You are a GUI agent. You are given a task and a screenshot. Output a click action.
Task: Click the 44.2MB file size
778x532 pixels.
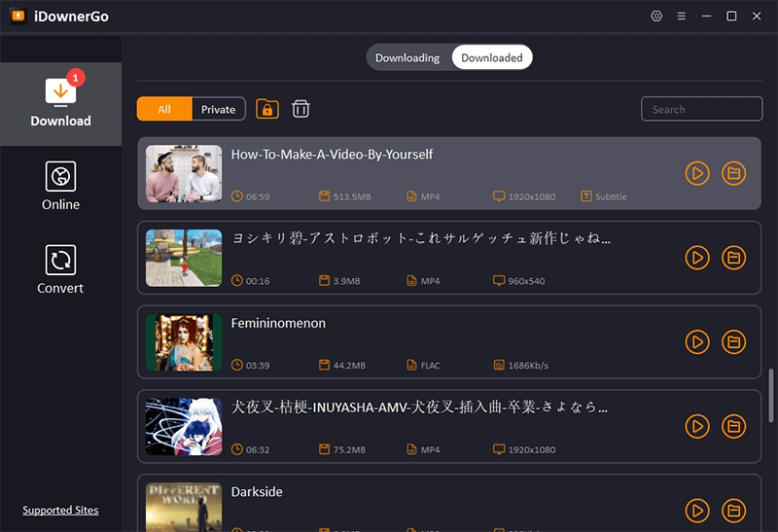[x=349, y=366]
